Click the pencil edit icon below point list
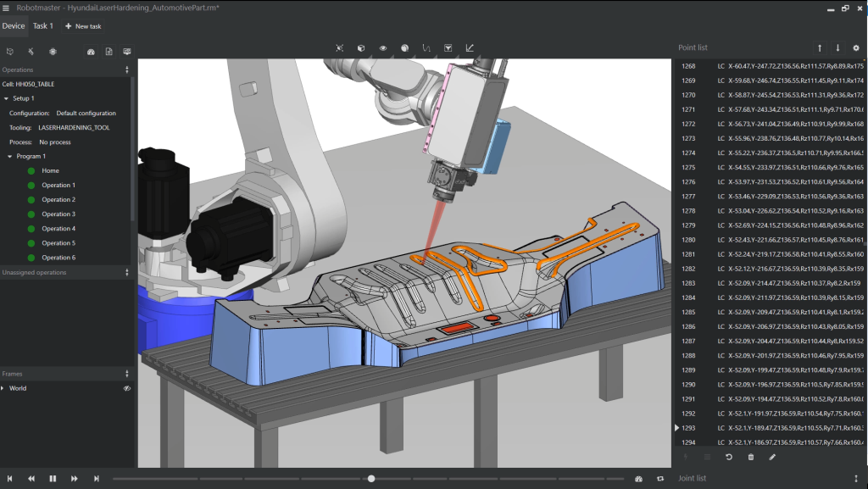The height and width of the screenshot is (489, 868). [772, 458]
